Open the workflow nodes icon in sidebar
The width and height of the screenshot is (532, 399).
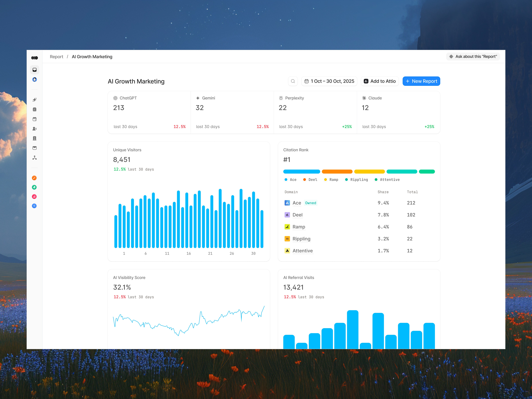34,158
